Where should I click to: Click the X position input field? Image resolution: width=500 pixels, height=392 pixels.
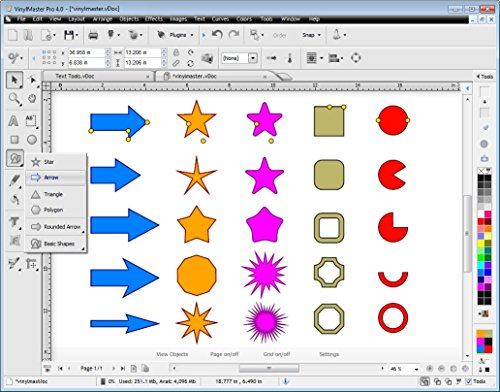tap(86, 52)
